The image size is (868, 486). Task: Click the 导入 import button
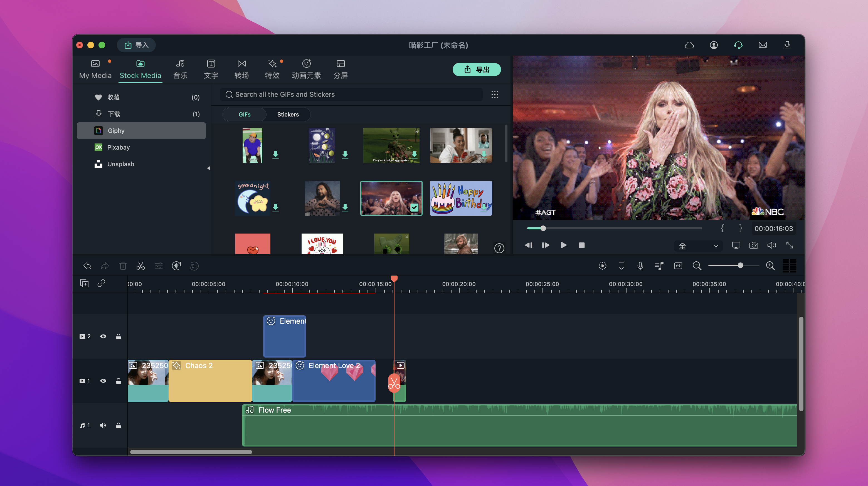(x=136, y=45)
